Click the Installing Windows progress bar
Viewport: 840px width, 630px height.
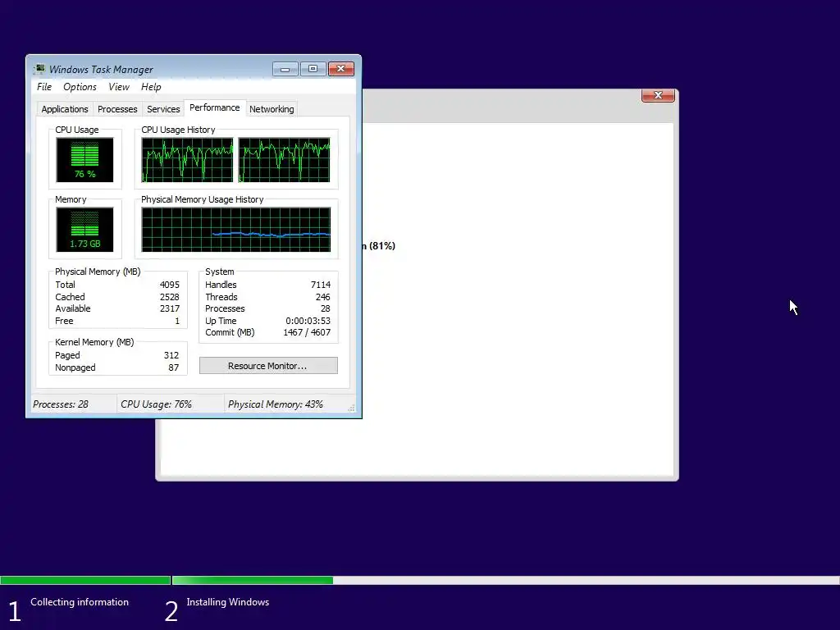[x=505, y=580]
